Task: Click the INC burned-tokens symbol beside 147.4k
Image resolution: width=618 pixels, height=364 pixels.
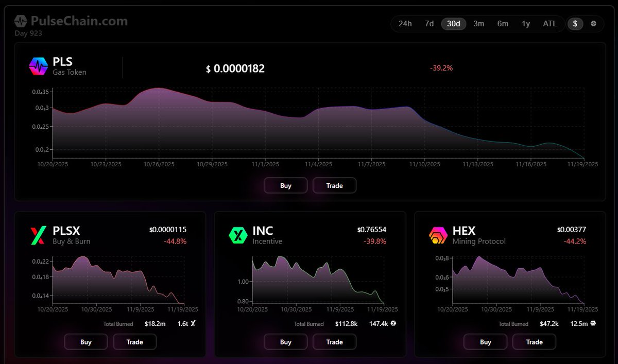Action: [393, 324]
